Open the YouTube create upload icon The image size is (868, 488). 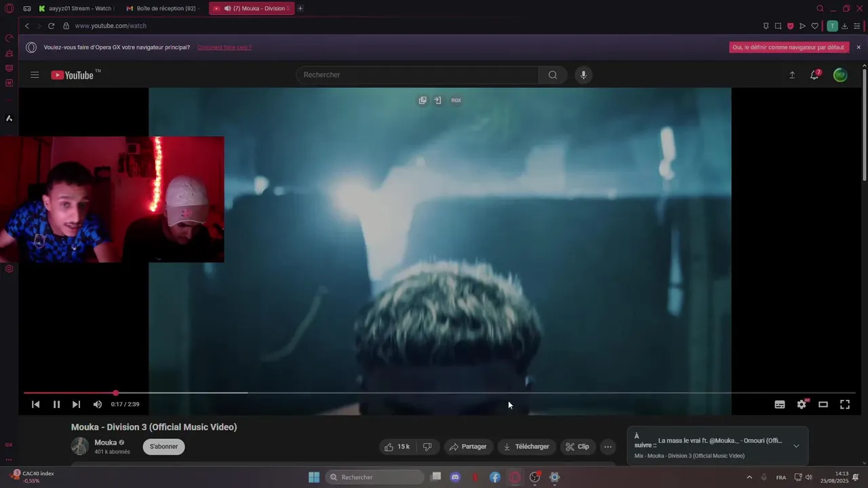pyautogui.click(x=791, y=75)
